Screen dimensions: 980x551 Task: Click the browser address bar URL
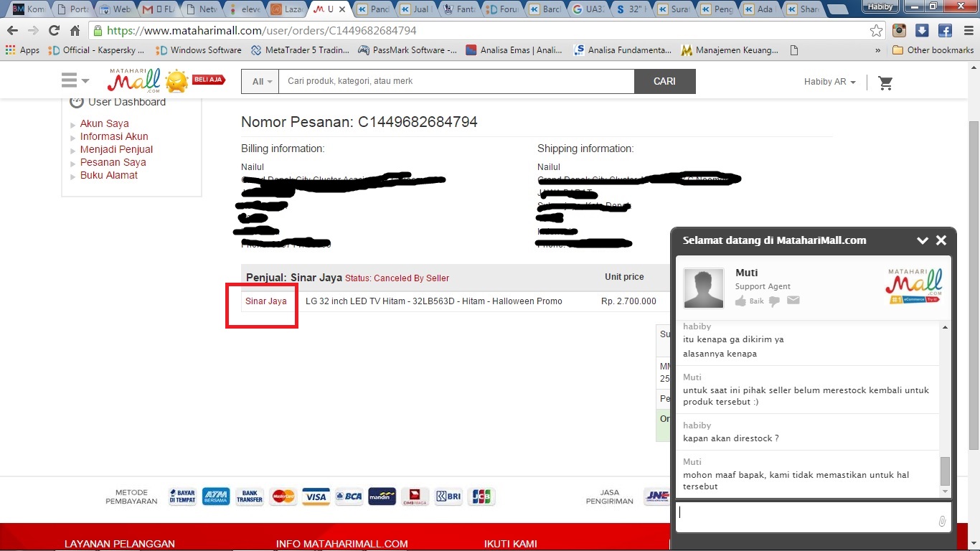pyautogui.click(x=262, y=31)
